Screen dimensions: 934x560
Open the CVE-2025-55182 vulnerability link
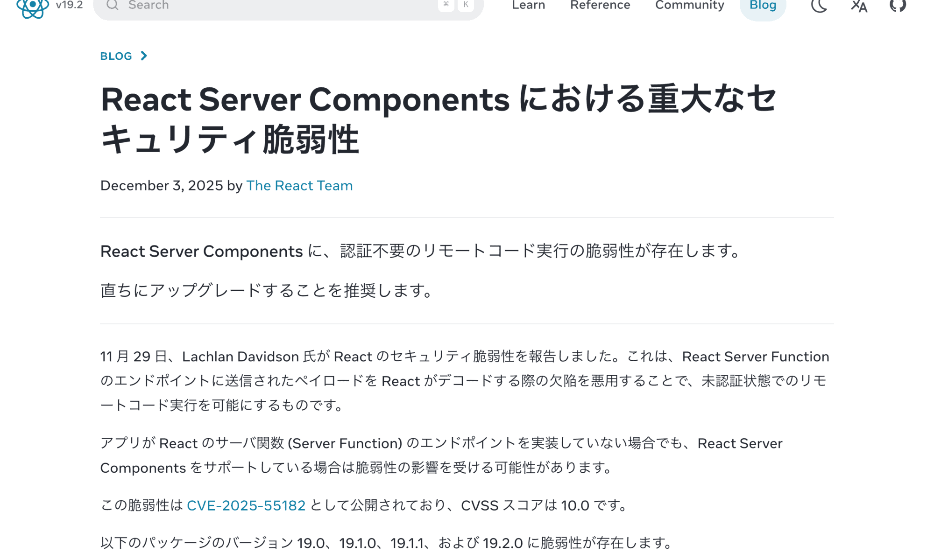click(246, 505)
